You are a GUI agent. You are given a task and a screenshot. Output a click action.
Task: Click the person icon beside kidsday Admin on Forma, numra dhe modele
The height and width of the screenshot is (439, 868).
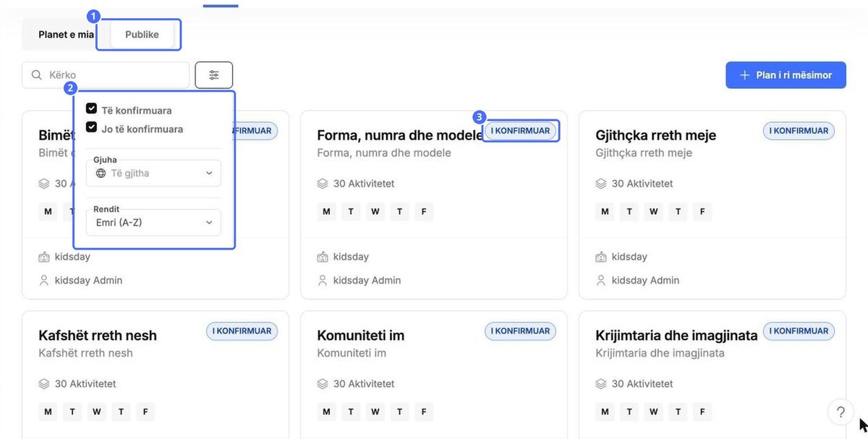point(323,280)
